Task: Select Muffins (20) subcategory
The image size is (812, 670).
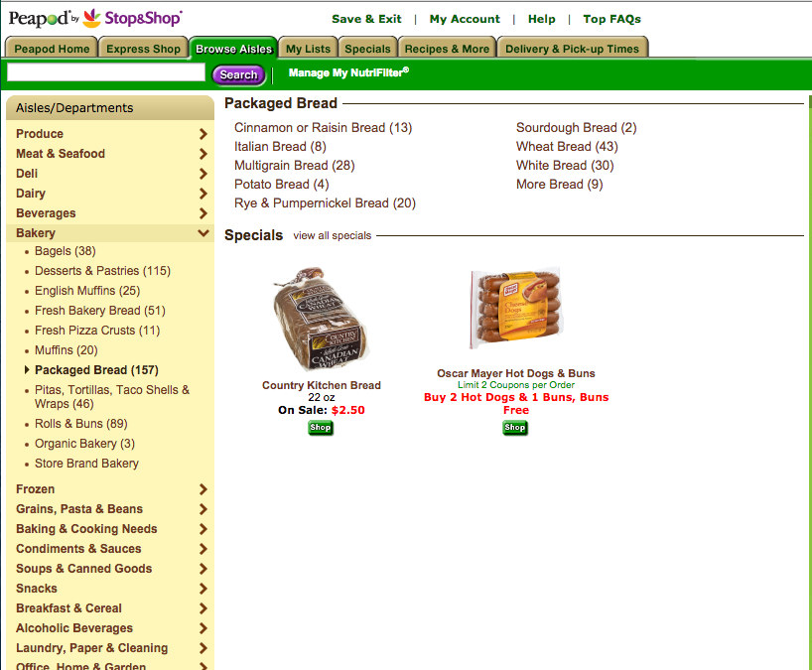Action: pyautogui.click(x=67, y=350)
